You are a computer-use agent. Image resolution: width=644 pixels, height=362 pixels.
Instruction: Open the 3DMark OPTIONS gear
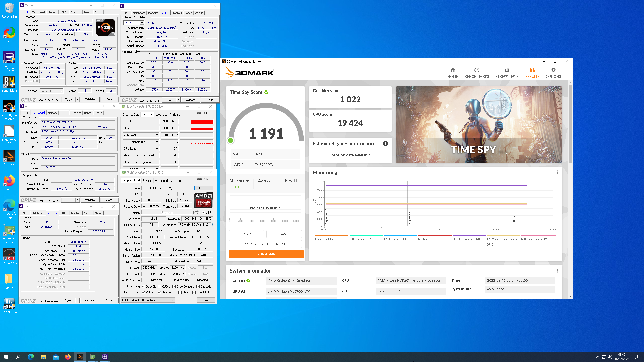click(553, 73)
